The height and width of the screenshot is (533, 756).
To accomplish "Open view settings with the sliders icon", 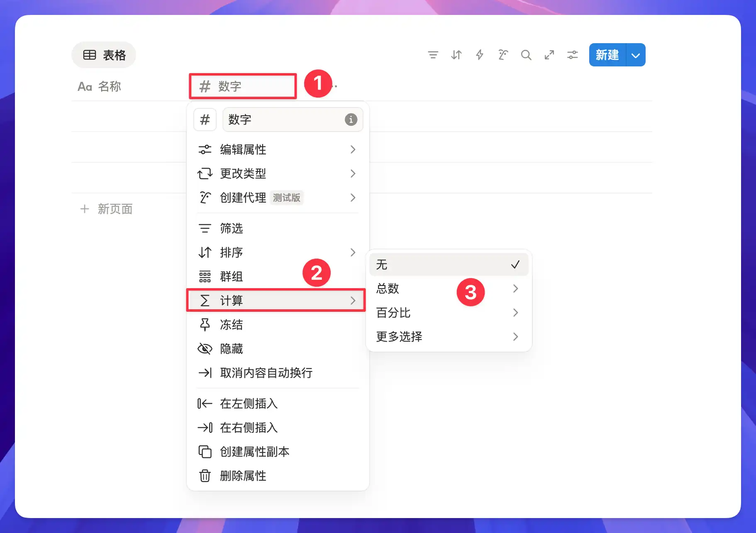I will [x=572, y=54].
